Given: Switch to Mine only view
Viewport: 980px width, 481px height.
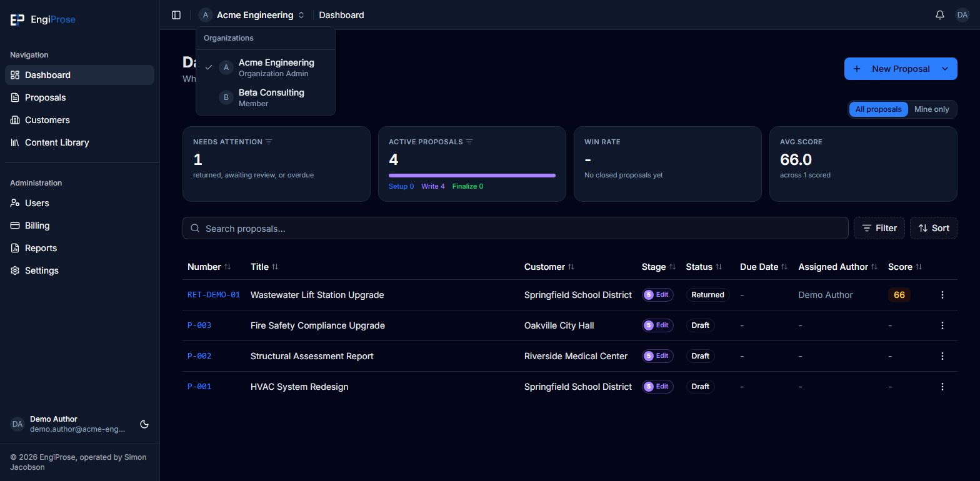Looking at the screenshot, I should click(931, 109).
